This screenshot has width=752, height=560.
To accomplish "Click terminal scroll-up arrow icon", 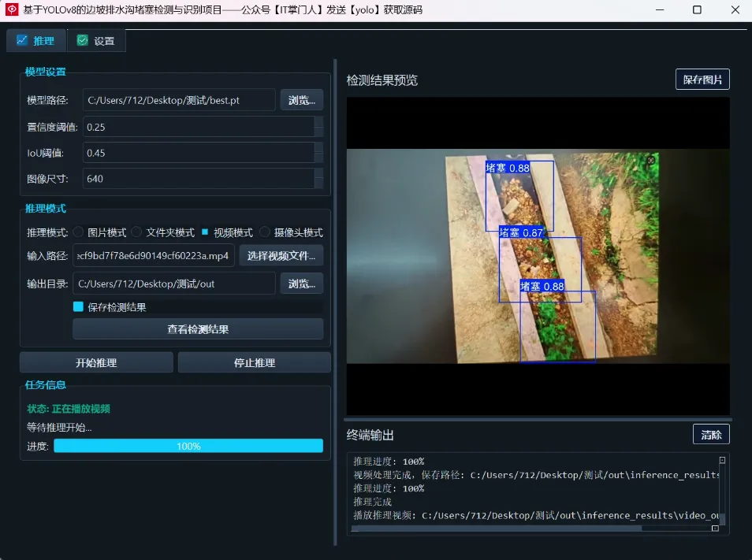I will click(x=722, y=460).
